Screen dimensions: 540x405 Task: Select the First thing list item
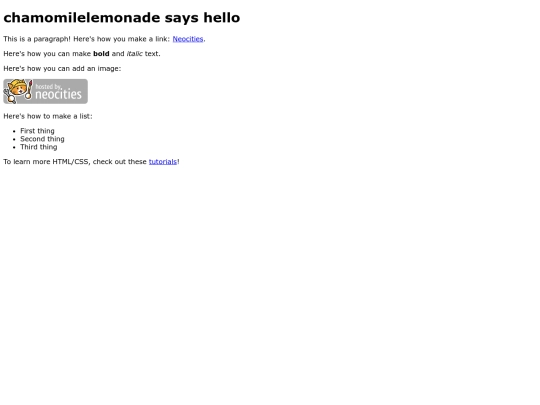pos(37,131)
